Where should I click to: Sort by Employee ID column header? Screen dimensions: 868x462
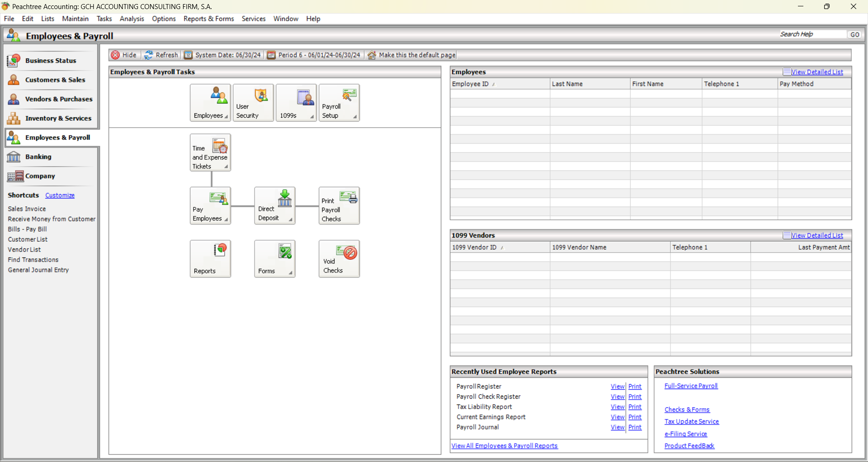coord(500,84)
